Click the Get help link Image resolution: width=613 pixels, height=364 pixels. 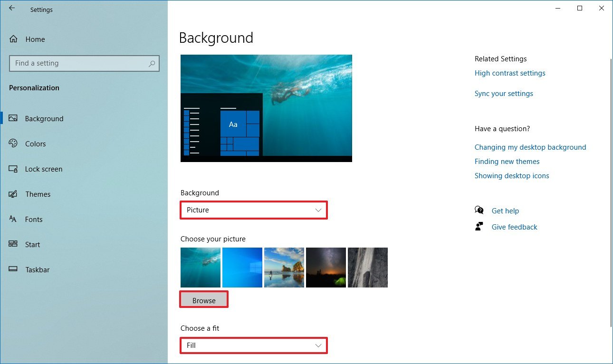[x=505, y=211]
